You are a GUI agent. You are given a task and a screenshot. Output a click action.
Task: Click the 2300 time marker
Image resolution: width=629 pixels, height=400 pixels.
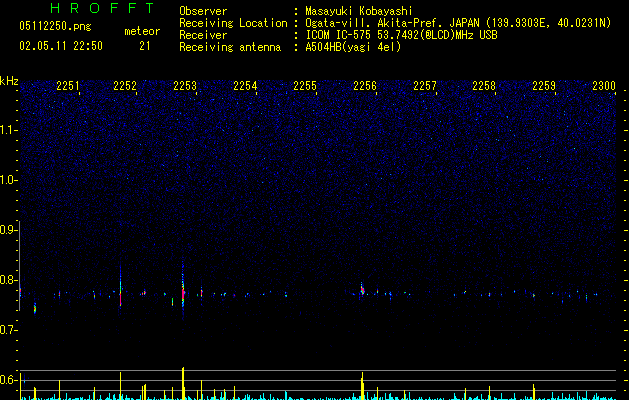604,86
